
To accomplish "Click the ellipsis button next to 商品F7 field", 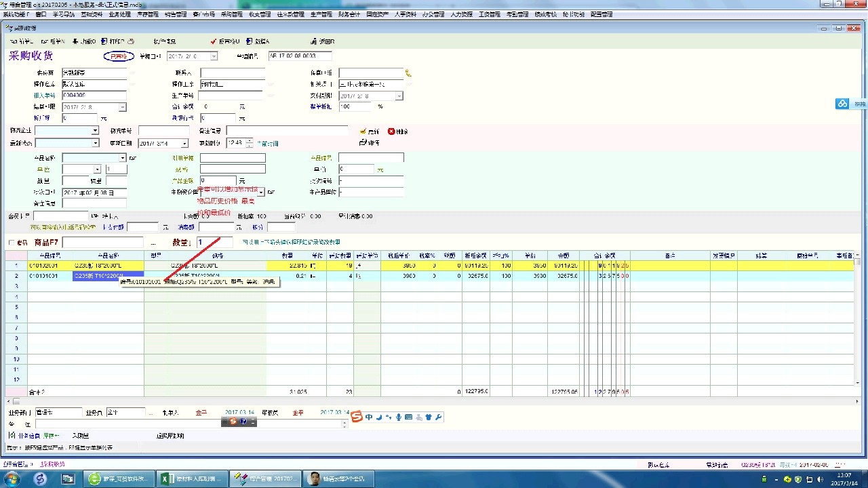I will pos(153,243).
